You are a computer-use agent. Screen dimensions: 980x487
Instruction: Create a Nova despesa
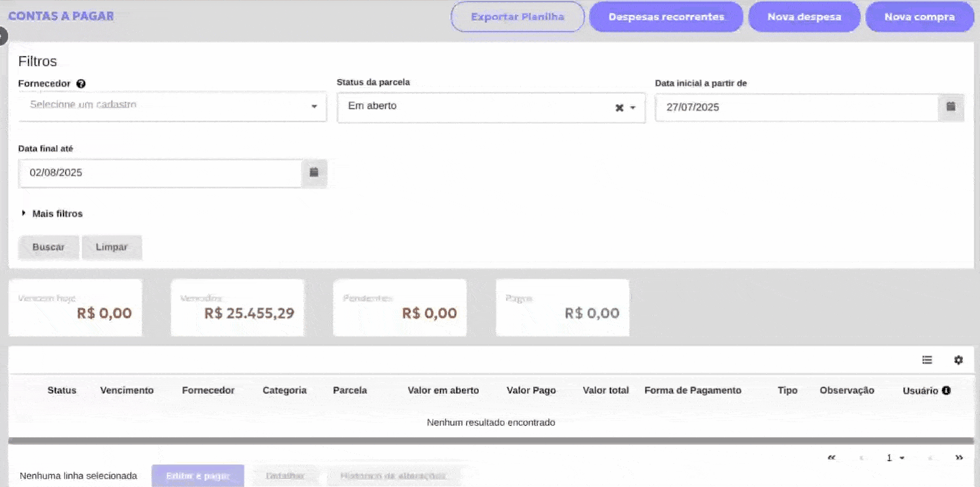click(804, 17)
